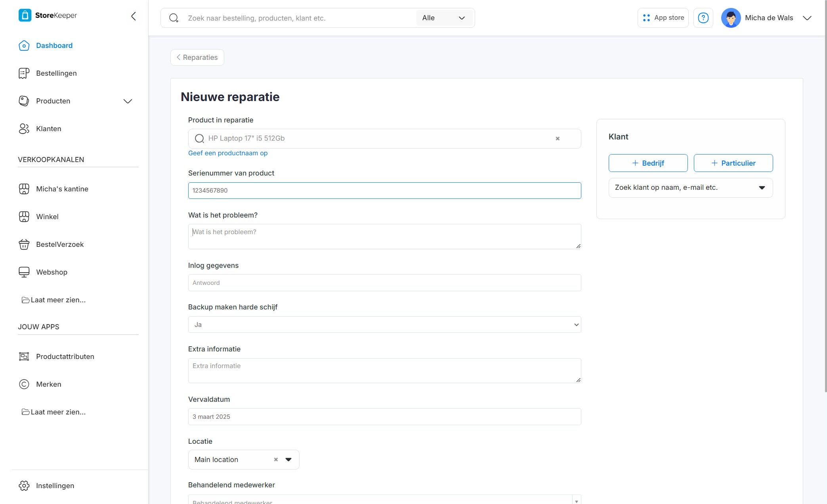Viewport: 827px width, 504px height.
Task: Remove Main location selection
Action: click(276, 460)
